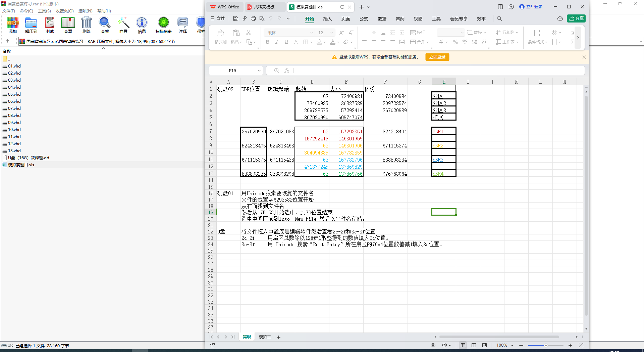Toggle underline formatting in WPS ribbon
Image resolution: width=644 pixels, height=352 pixels.
(286, 42)
